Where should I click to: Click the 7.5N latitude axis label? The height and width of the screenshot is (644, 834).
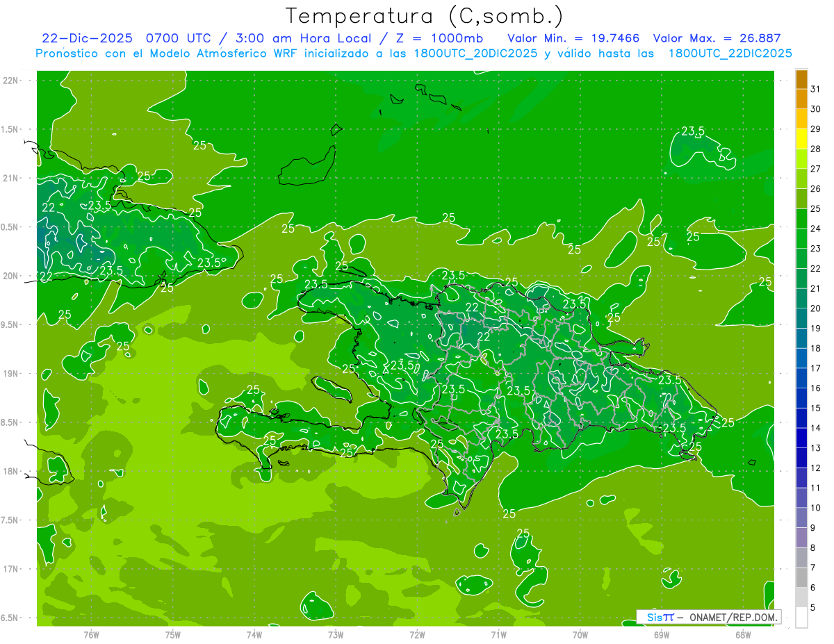(9, 520)
